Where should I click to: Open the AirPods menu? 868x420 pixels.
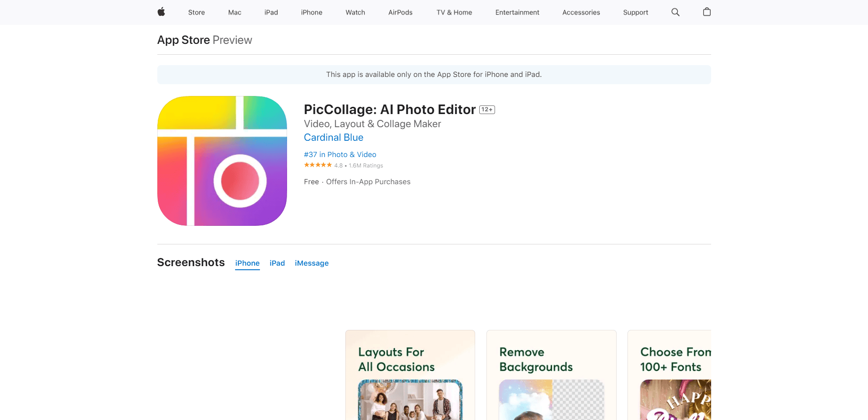[x=401, y=12]
